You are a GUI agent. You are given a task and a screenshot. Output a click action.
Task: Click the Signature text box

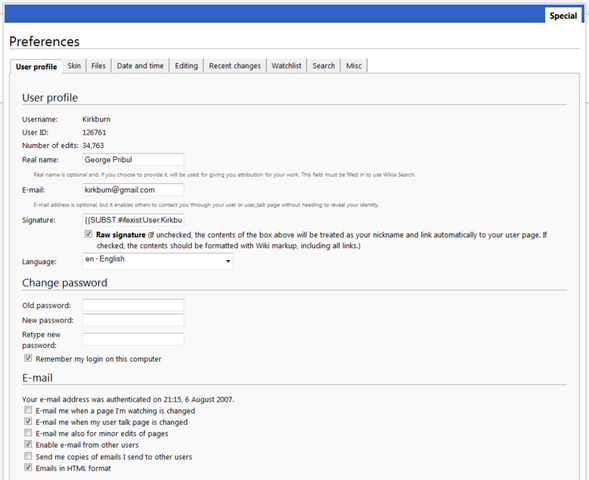click(133, 220)
